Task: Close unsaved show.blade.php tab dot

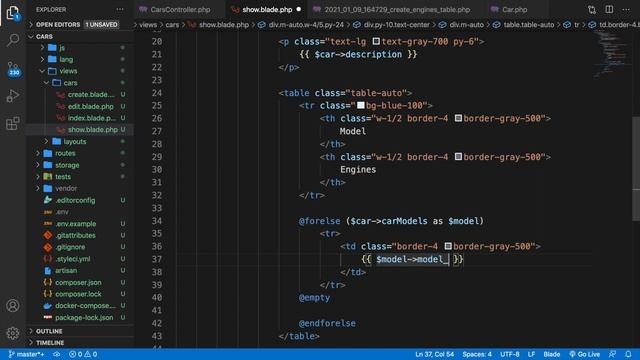Action: click(x=299, y=9)
